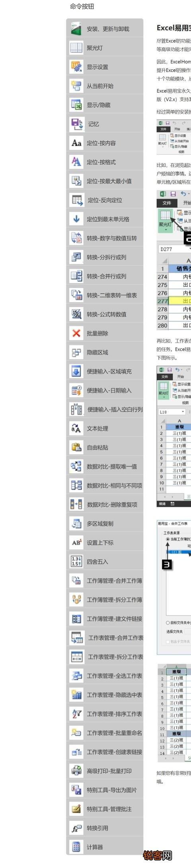Open the 特别工具-管理批注 icon

click(x=76, y=809)
